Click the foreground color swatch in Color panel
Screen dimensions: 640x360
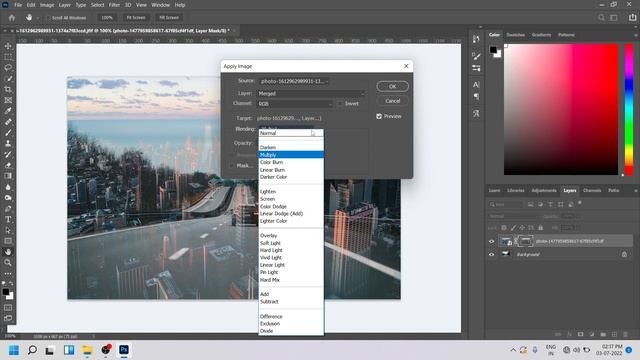click(x=493, y=50)
